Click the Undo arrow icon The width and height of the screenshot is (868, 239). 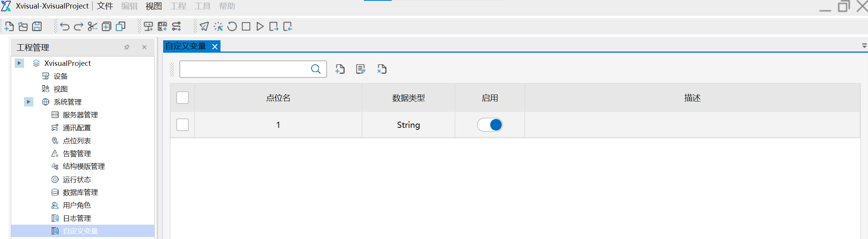(x=64, y=26)
